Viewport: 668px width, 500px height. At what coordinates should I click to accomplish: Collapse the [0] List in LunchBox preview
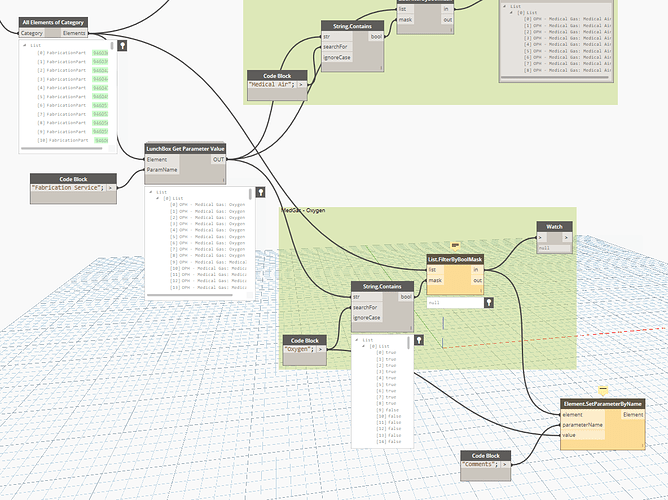pos(157,198)
